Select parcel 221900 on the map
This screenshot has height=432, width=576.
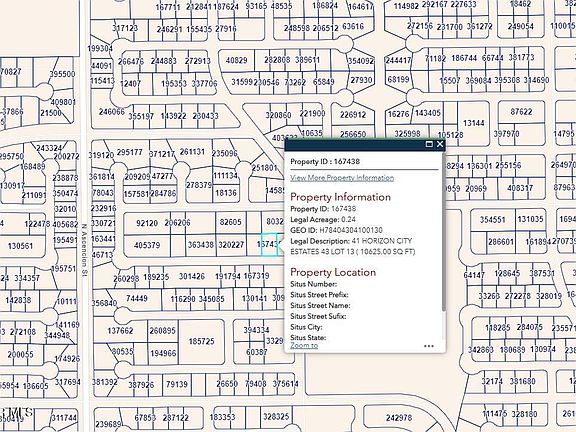pyautogui.click(x=312, y=114)
